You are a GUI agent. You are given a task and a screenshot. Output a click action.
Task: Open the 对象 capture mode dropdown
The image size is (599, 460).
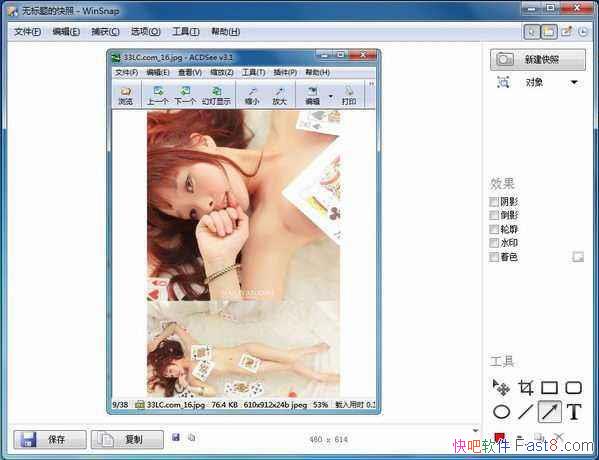pyautogui.click(x=574, y=82)
